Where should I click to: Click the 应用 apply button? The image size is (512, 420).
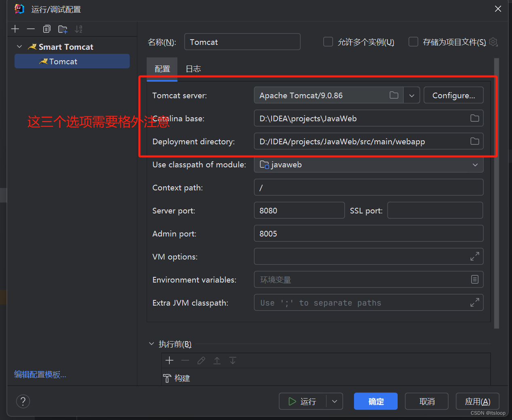478,401
